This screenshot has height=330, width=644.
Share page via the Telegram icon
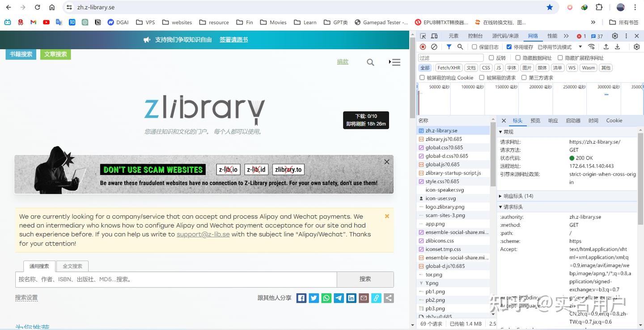tap(339, 298)
